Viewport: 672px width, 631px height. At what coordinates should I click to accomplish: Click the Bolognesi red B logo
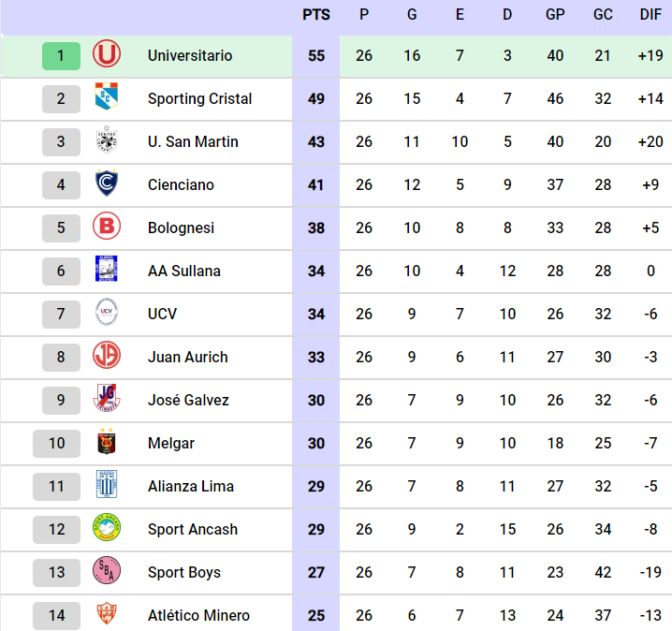click(107, 227)
